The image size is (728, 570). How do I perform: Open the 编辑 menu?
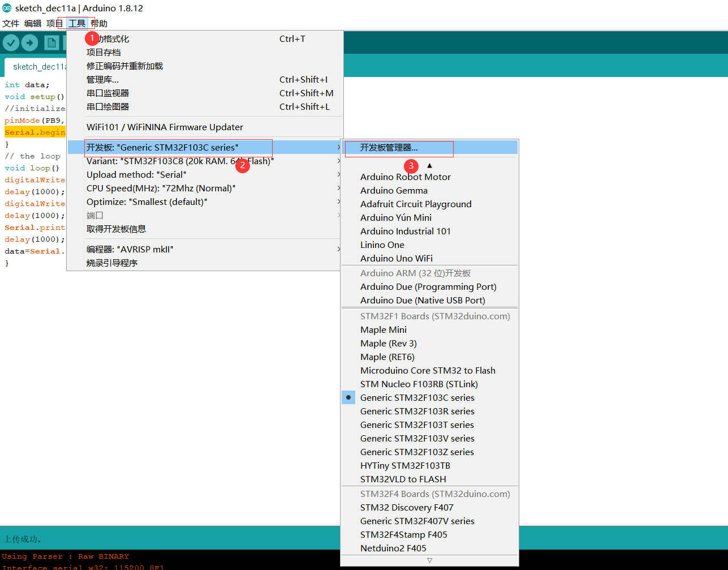coord(33,23)
